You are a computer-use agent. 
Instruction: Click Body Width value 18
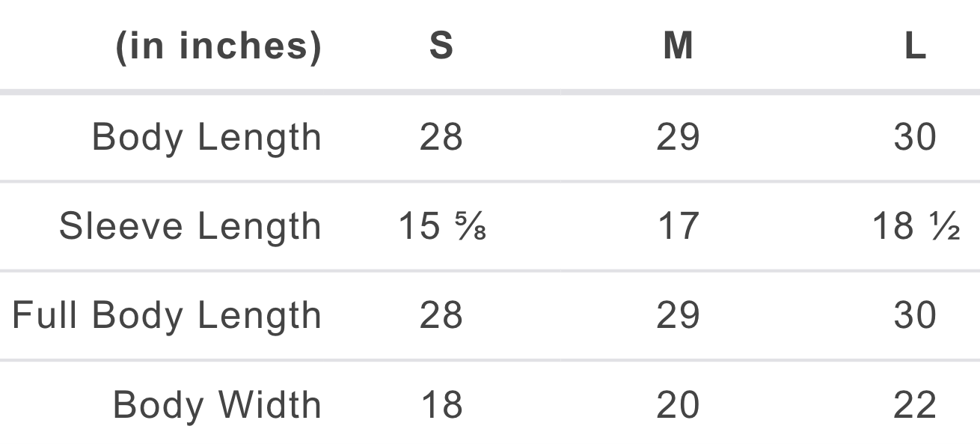441,405
